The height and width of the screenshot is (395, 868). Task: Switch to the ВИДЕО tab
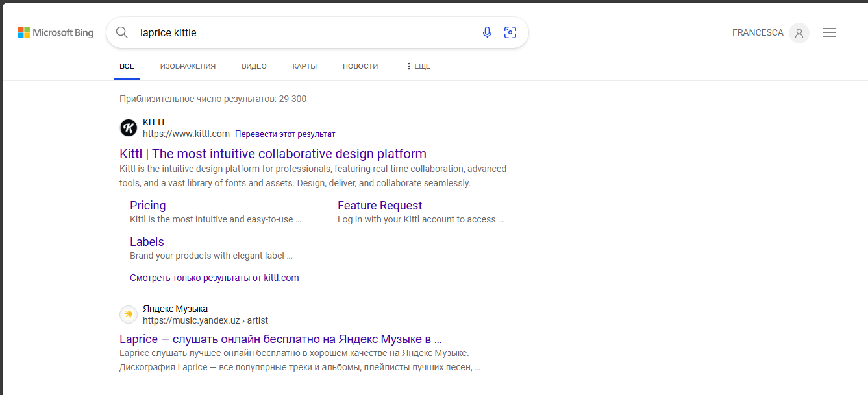click(x=254, y=66)
